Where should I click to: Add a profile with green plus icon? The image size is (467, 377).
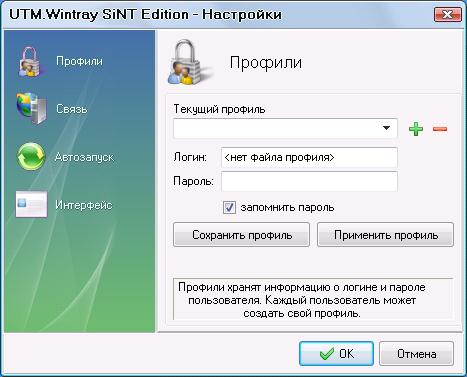coord(416,129)
